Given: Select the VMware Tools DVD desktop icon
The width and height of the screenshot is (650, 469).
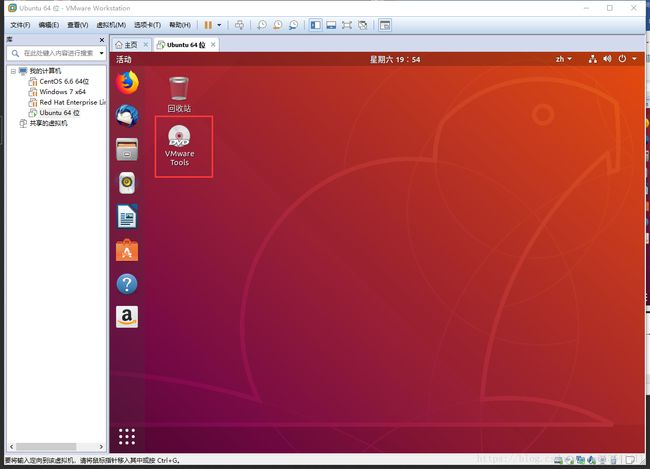Looking at the screenshot, I should [179, 146].
